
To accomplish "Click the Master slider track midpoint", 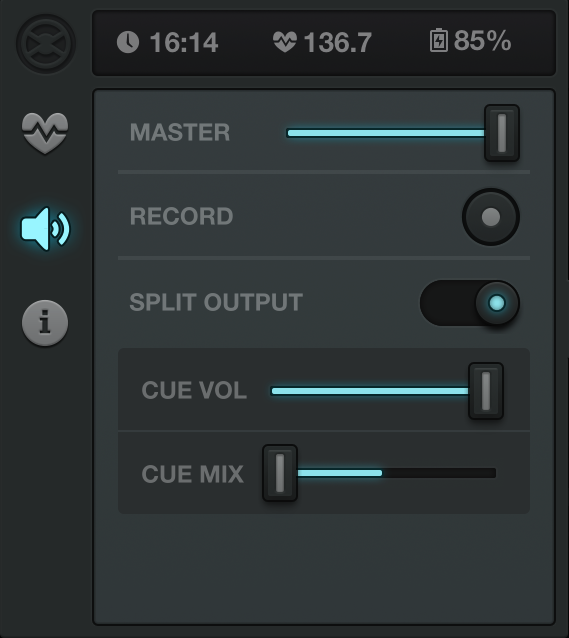I will (386, 133).
